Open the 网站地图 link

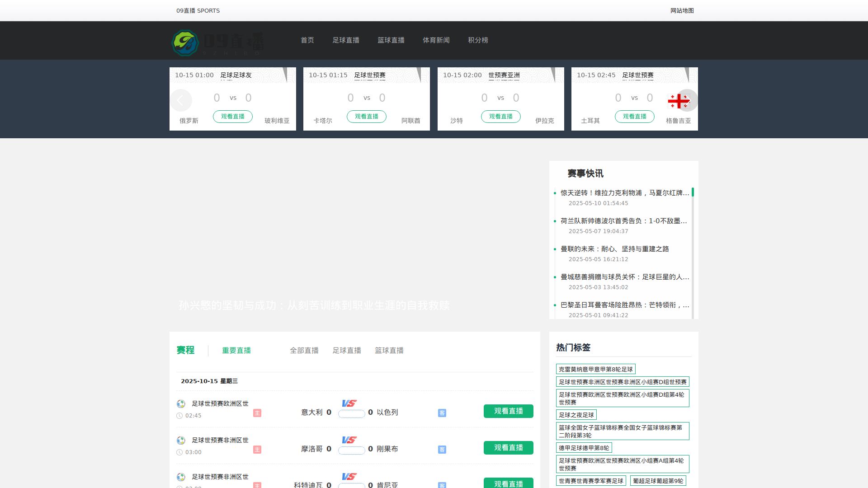pyautogui.click(x=683, y=11)
